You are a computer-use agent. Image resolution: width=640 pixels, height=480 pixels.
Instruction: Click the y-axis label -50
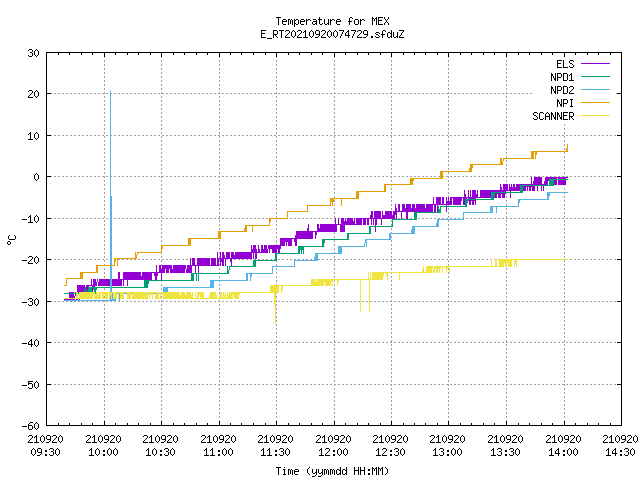(31, 384)
